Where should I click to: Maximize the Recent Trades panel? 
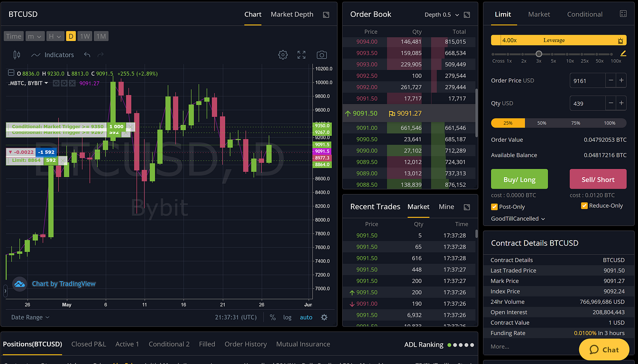[x=467, y=207]
